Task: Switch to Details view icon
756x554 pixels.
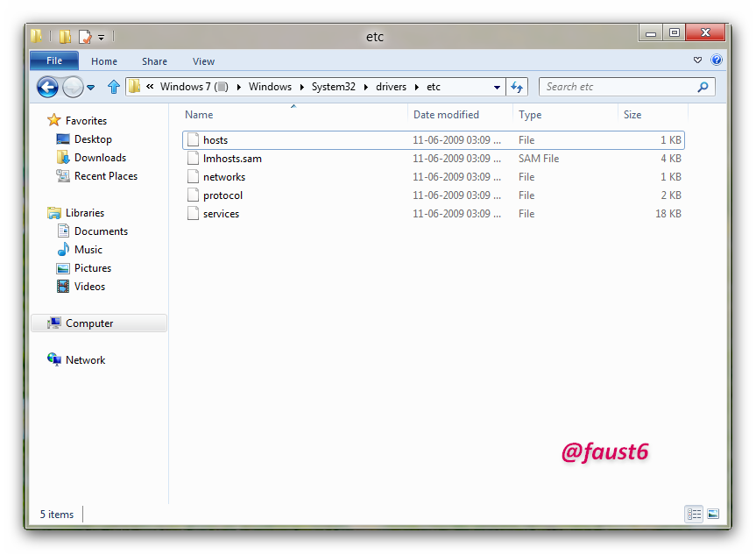Action: coord(695,514)
